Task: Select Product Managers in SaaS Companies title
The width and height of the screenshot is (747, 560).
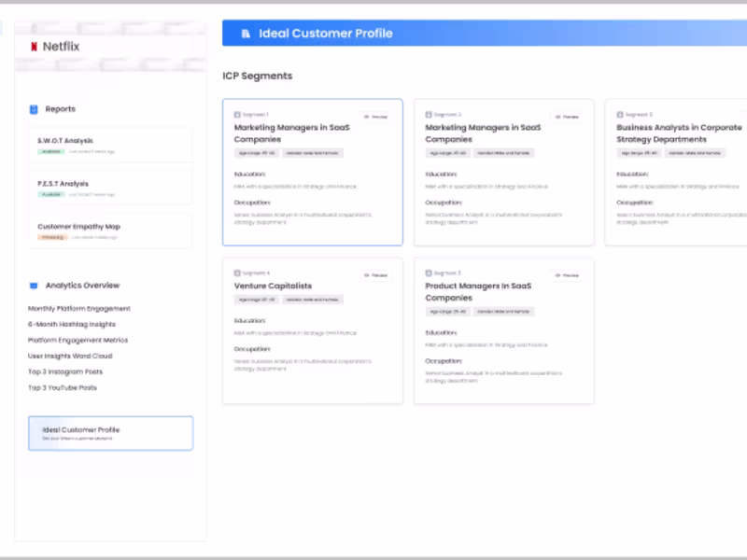Action: pyautogui.click(x=478, y=292)
